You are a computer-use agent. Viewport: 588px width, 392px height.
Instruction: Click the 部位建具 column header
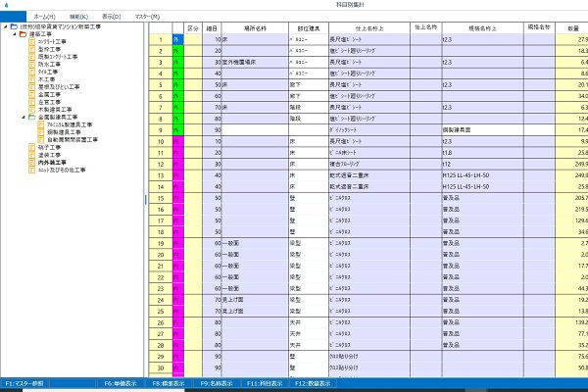309,28
